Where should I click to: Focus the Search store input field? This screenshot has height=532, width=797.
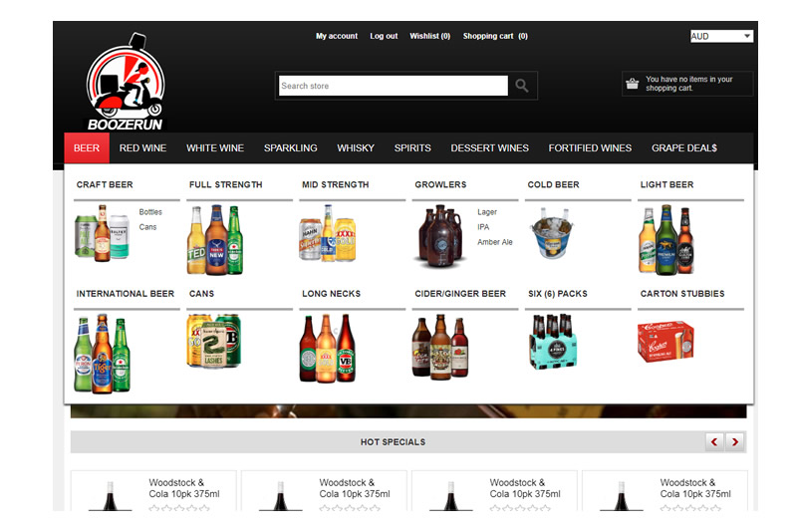(x=394, y=86)
